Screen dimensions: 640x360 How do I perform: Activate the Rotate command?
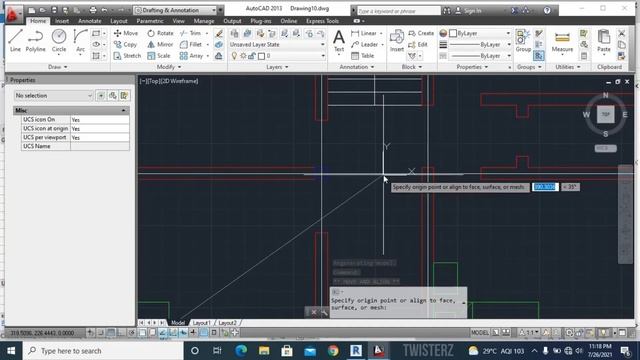pos(160,33)
